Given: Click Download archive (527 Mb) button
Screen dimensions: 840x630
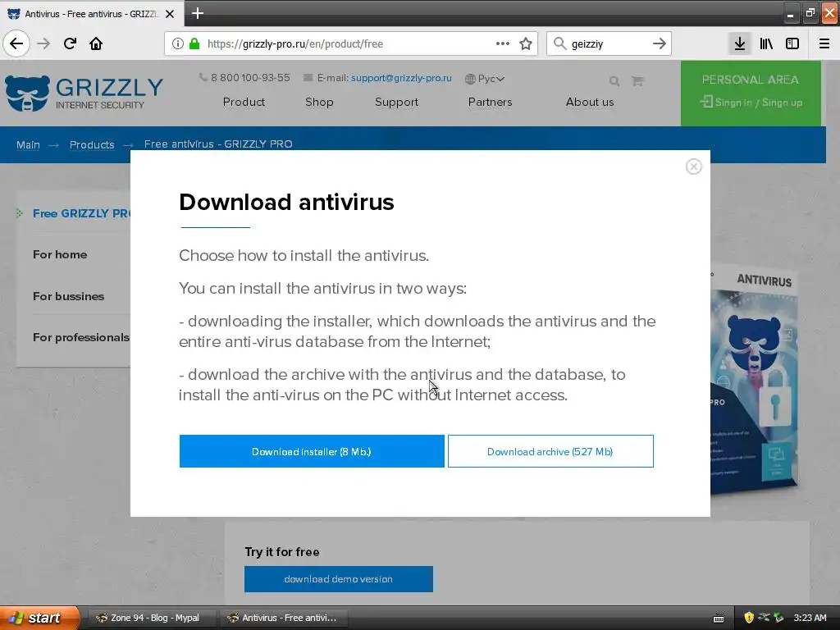Looking at the screenshot, I should pos(550,451).
